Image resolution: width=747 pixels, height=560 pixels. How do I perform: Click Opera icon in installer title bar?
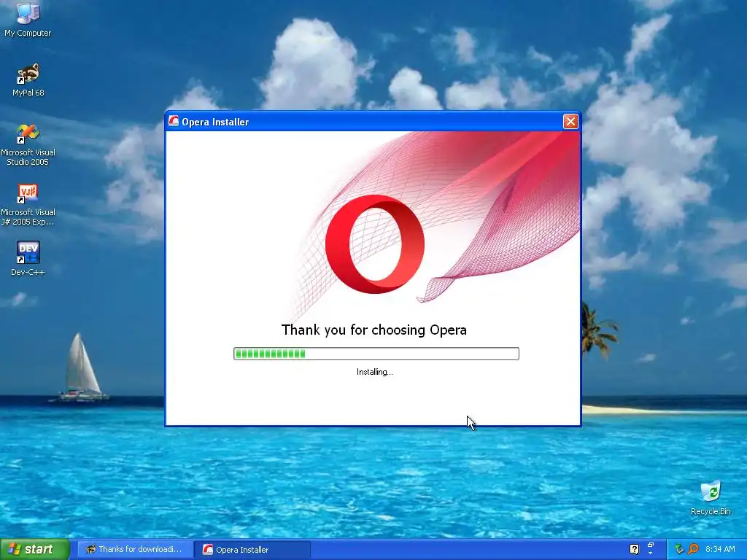click(x=174, y=122)
